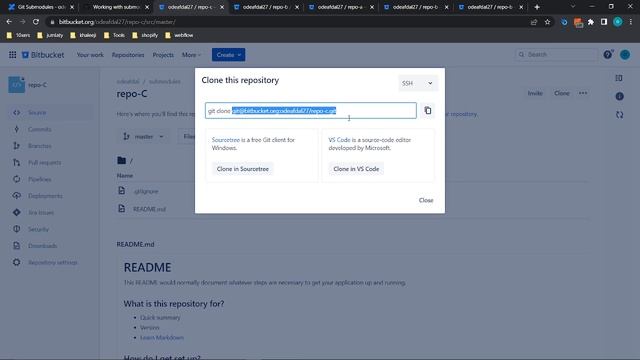The image size is (640, 360).
Task: Open Source in the sidebar
Action: coord(51,113)
